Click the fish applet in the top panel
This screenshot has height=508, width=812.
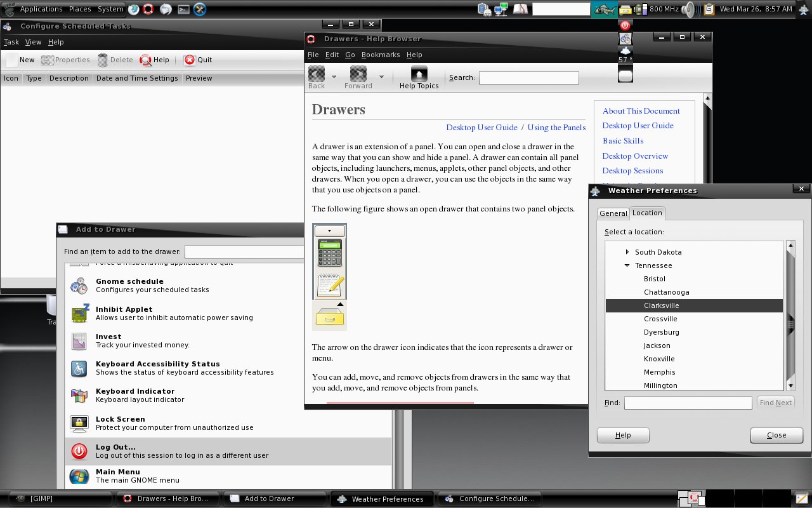(x=605, y=9)
